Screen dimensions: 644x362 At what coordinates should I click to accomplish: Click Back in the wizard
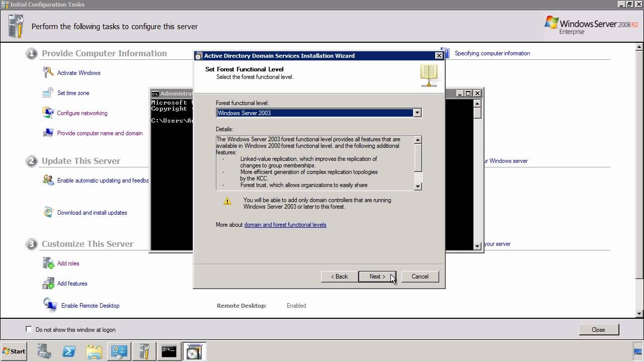(339, 277)
